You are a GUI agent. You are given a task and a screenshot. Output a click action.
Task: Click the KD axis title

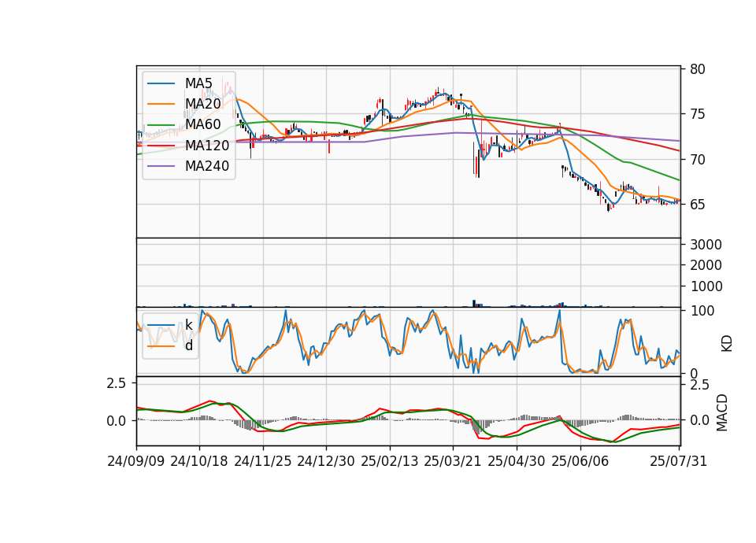[x=726, y=344]
